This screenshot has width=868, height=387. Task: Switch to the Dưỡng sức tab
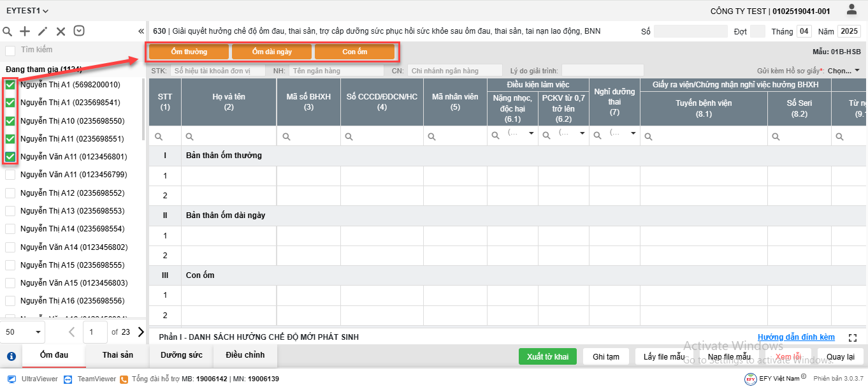182,355
